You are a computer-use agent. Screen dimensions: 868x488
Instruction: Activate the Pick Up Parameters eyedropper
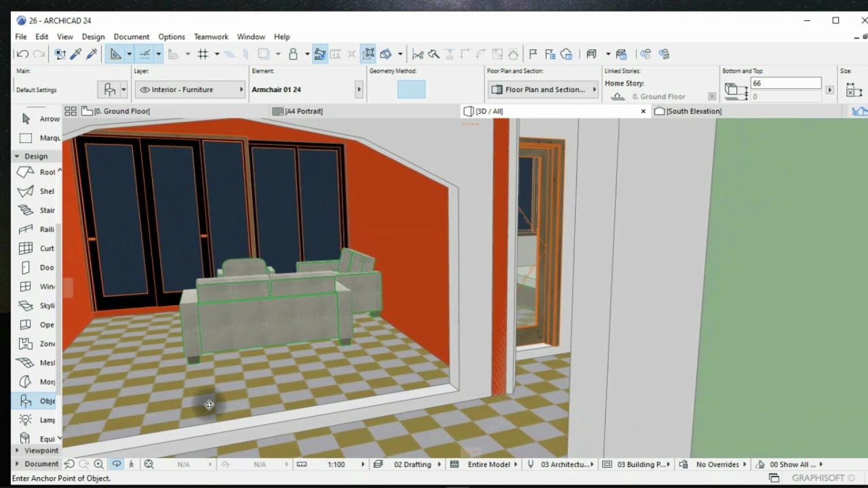[x=76, y=54]
